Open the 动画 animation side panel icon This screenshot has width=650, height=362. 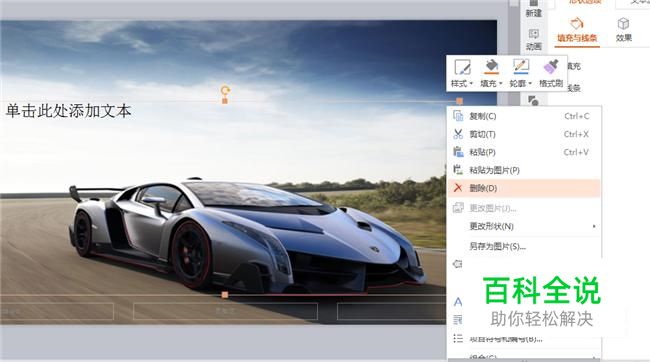(534, 39)
